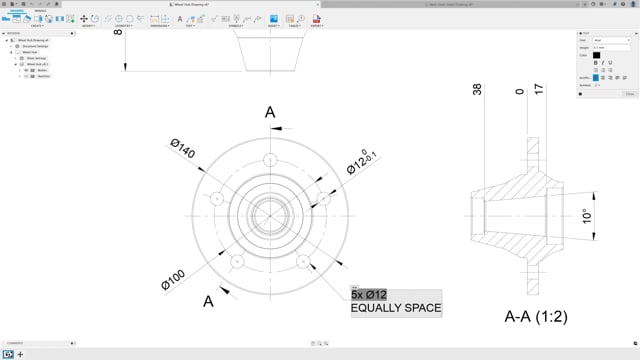Select the Feature Control Frame tool
Screen dimensions: 640x360
tap(225, 19)
